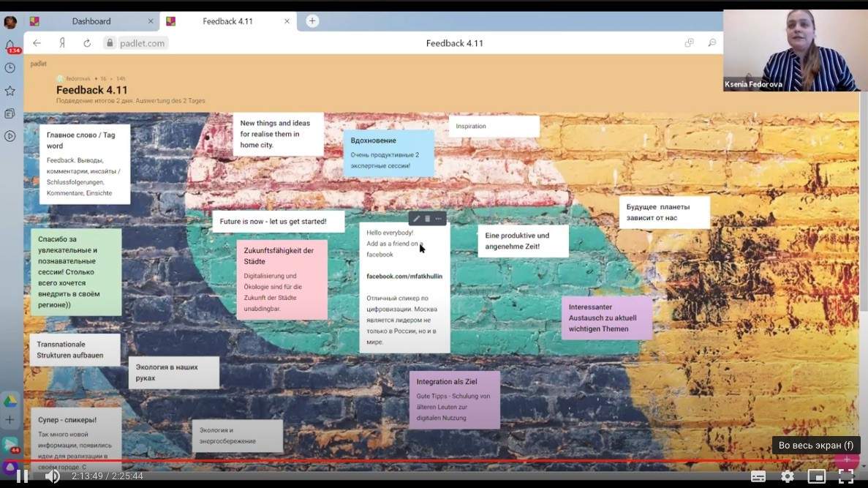Open Yandex home button
Screen dimensions: 868x488
[62, 43]
